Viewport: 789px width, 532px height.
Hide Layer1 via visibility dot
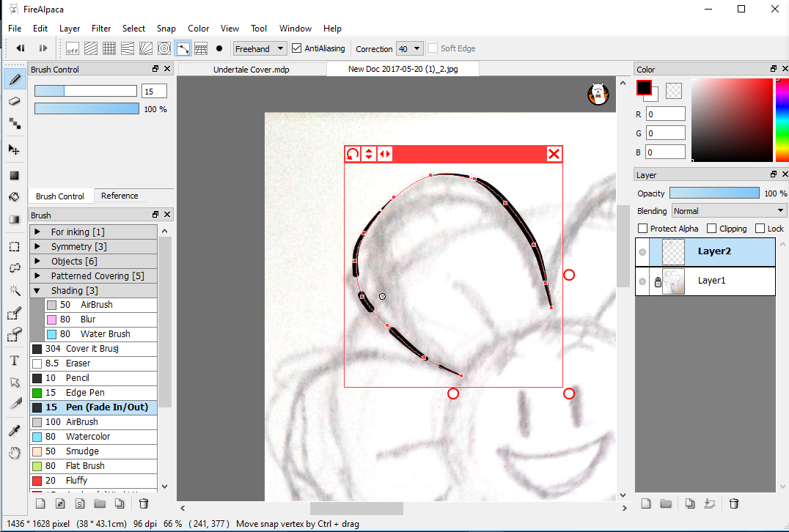[x=642, y=281]
